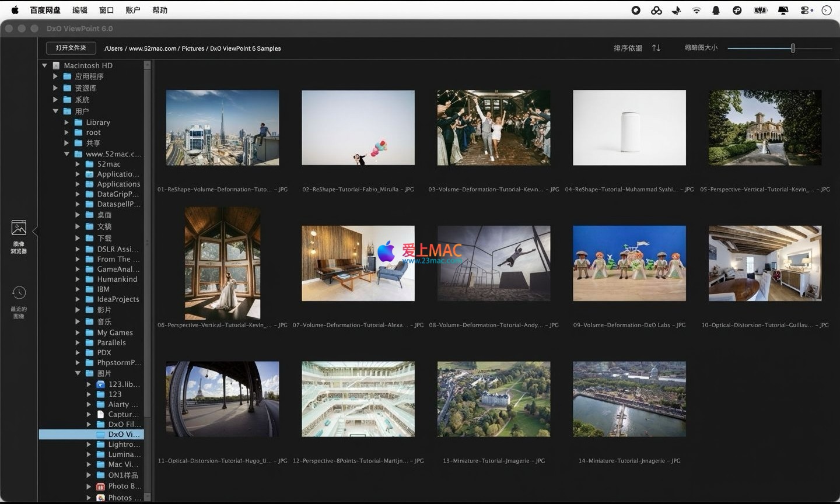
Task: Open Control Center icon in menu bar
Action: 806,10
